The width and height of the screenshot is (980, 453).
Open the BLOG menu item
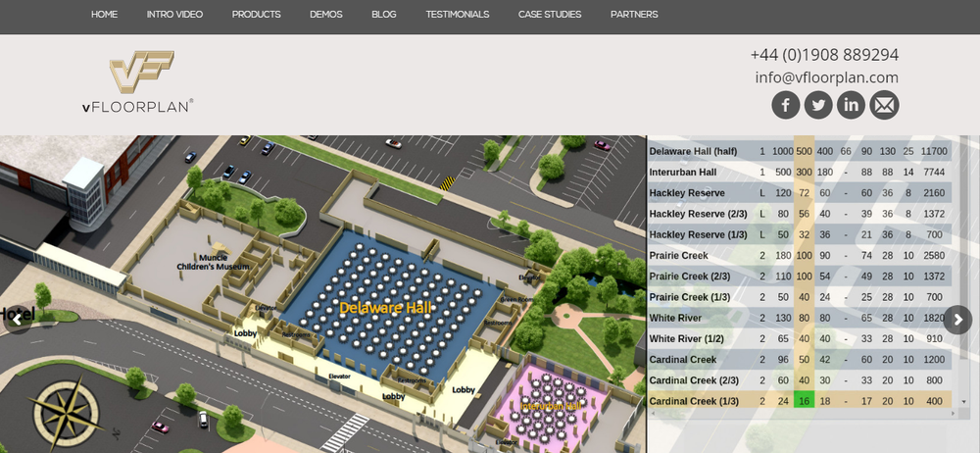tap(384, 15)
